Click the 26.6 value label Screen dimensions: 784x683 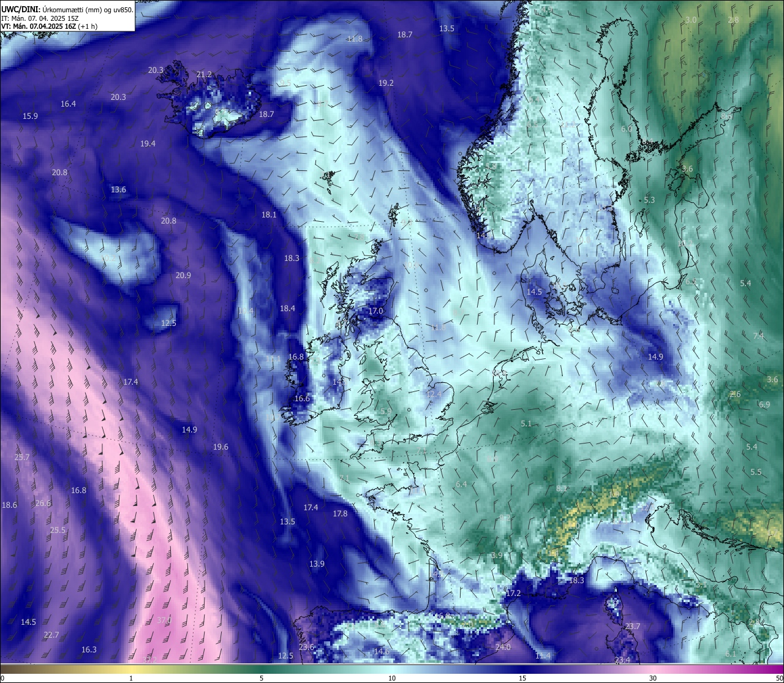43,503
